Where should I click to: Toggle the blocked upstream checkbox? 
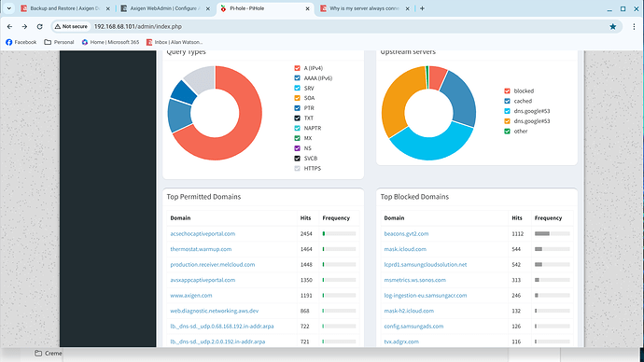[x=507, y=90]
